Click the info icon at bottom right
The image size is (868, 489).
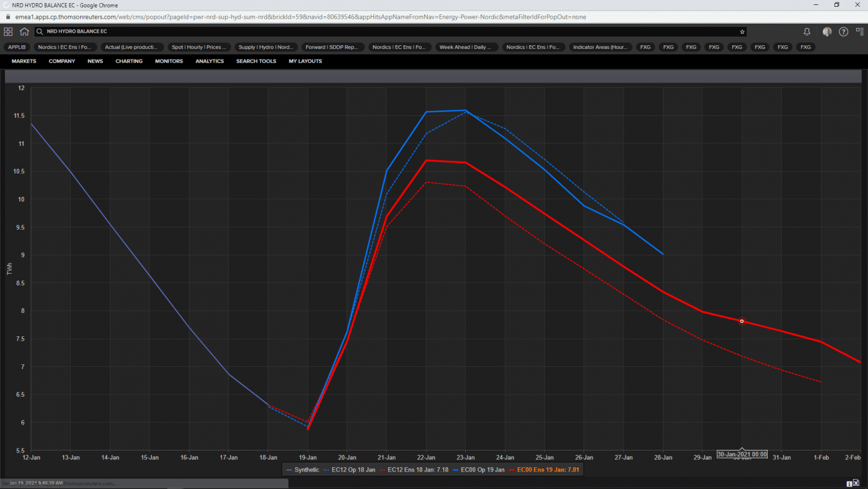click(849, 483)
